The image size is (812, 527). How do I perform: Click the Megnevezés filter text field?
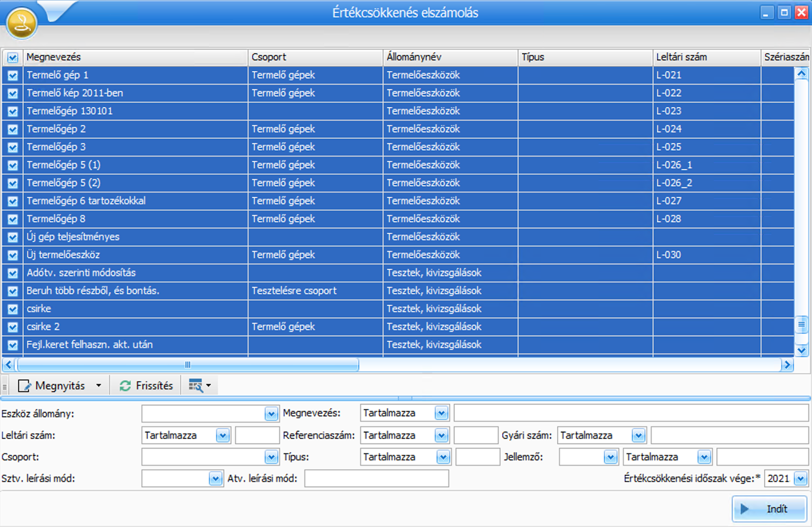[630, 413]
